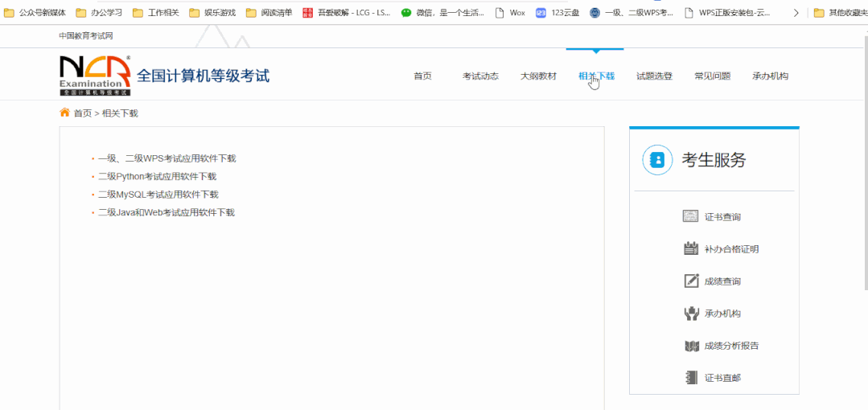Open the 公众号新媒体 bookmark folder

(x=35, y=13)
